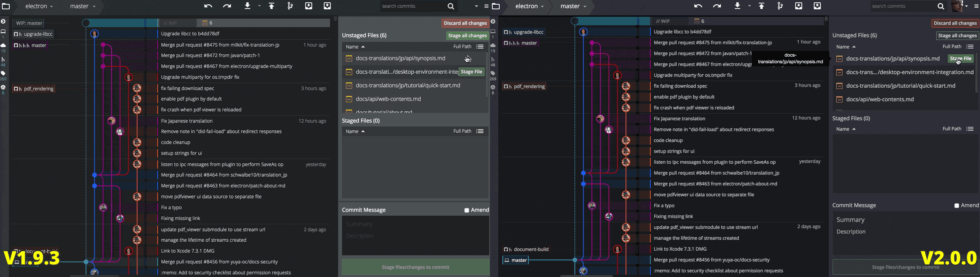The height and width of the screenshot is (277, 980).
Task: Open Pull options arrow in left window toolbar
Action: pos(260,6)
